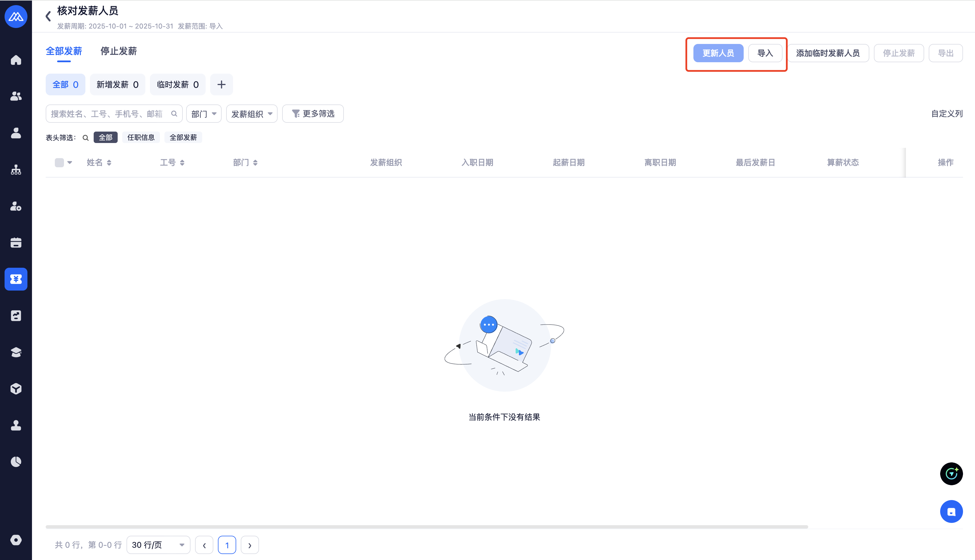
Task: Select the 任职信息 header filter chip
Action: (x=141, y=138)
